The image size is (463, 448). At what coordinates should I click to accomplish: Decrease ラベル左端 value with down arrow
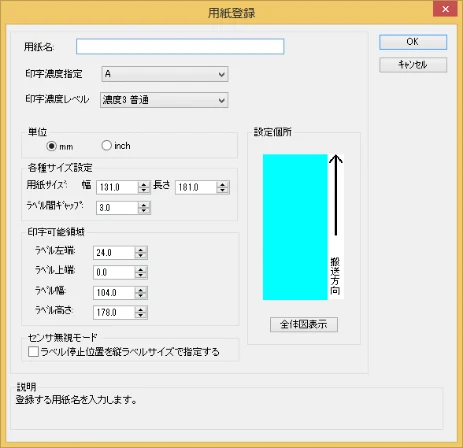click(141, 256)
